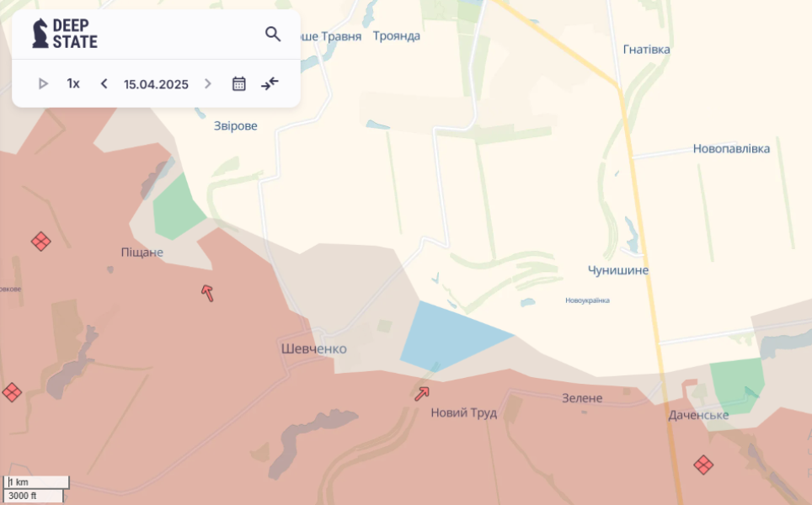Click the Шевченко town label
The width and height of the screenshot is (812, 505).
[x=313, y=348]
